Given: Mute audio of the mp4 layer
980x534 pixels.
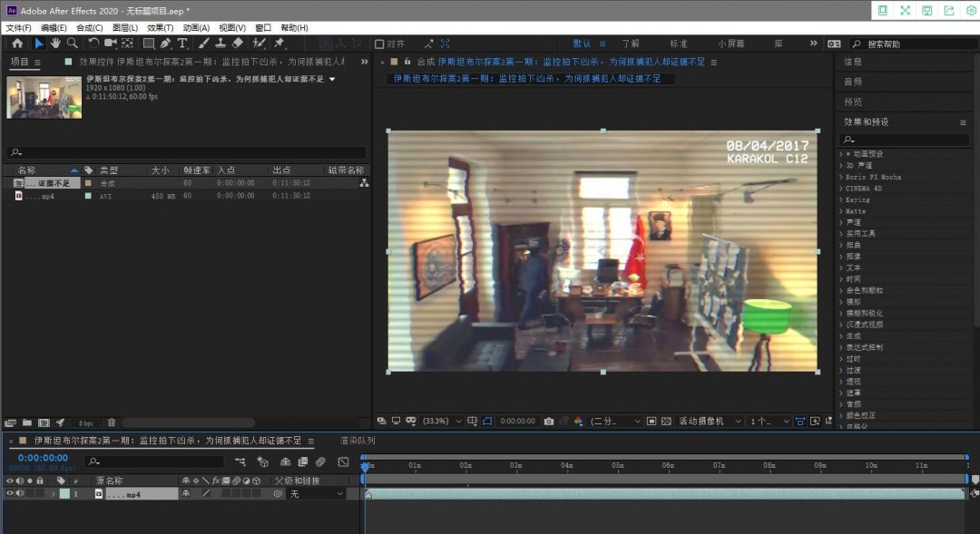Looking at the screenshot, I should coord(20,494).
